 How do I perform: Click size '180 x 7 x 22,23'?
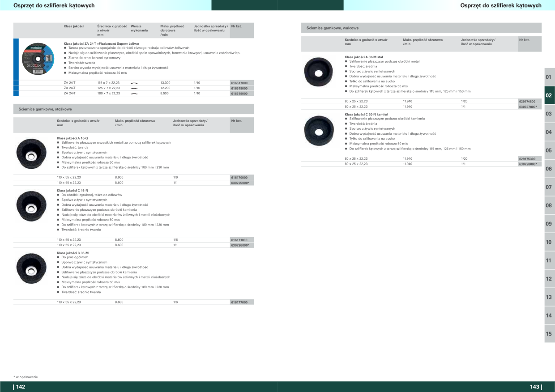click(x=108, y=94)
